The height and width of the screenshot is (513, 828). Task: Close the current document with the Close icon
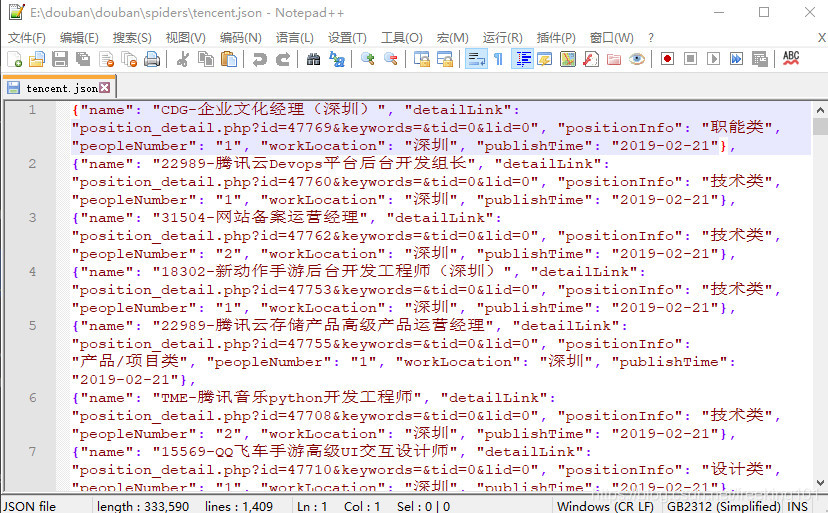106,59
